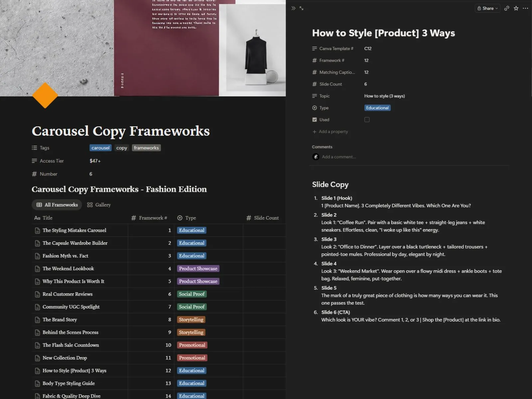
Task: Click the Topic property text icon
Action: click(x=315, y=96)
